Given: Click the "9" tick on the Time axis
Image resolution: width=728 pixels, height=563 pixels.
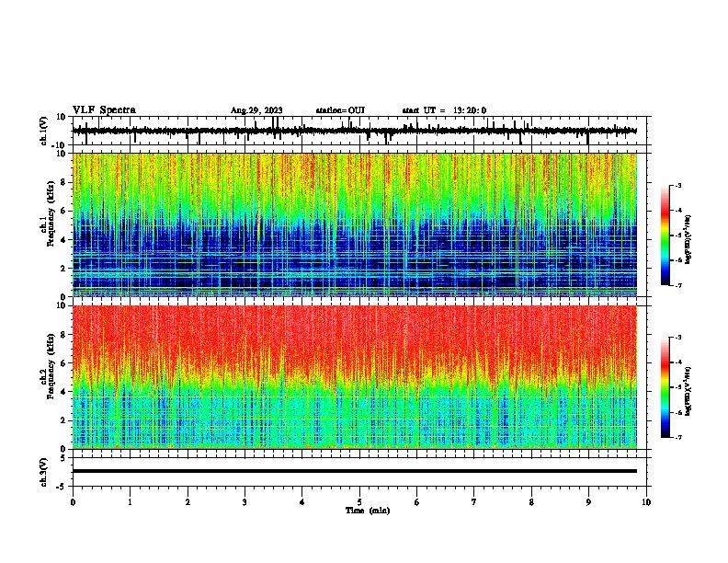Looking at the screenshot, I should click(x=588, y=502).
